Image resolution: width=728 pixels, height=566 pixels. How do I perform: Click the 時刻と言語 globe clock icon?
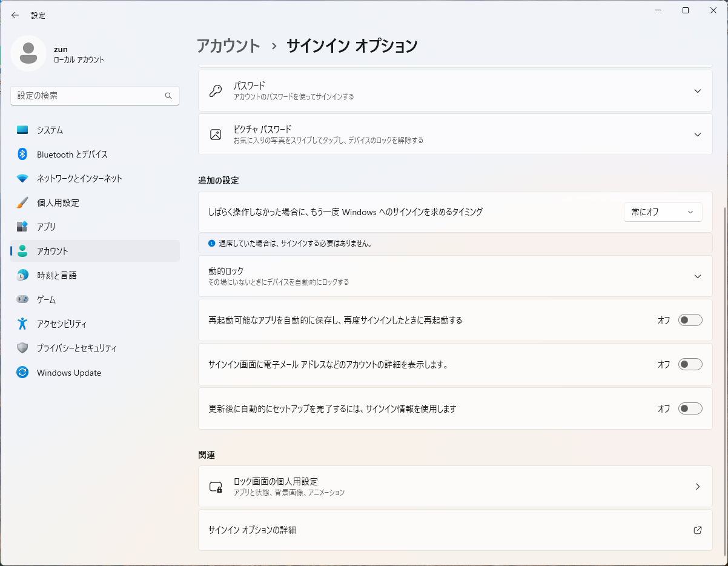click(22, 275)
